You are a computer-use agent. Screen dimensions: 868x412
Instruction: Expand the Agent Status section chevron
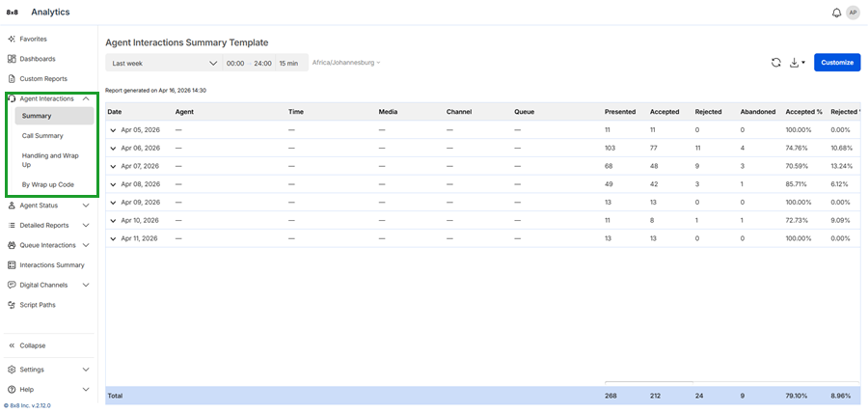click(86, 206)
